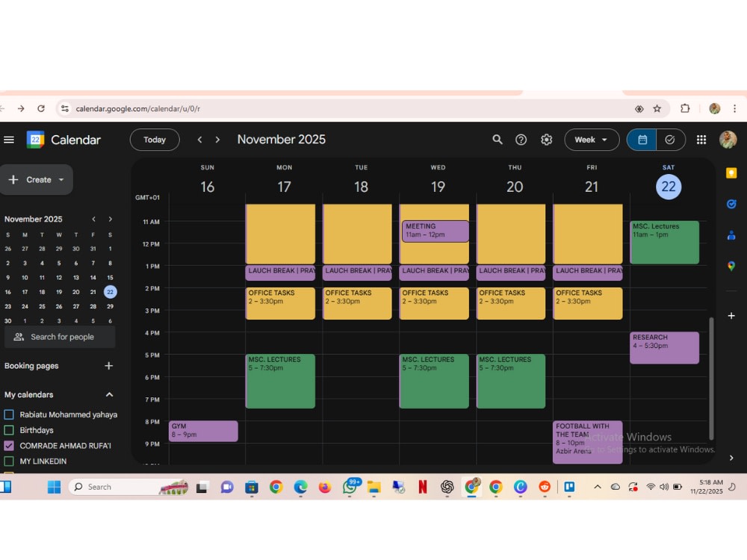Screen dimensions: 747x560
Task: Open the RESEARCH 4–5:30pm event
Action: point(664,348)
